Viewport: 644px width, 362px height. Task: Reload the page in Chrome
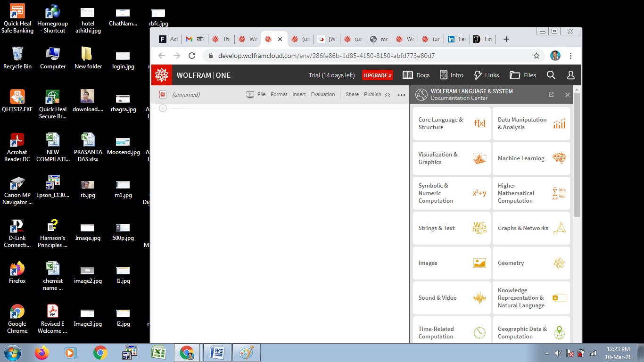(192, 56)
